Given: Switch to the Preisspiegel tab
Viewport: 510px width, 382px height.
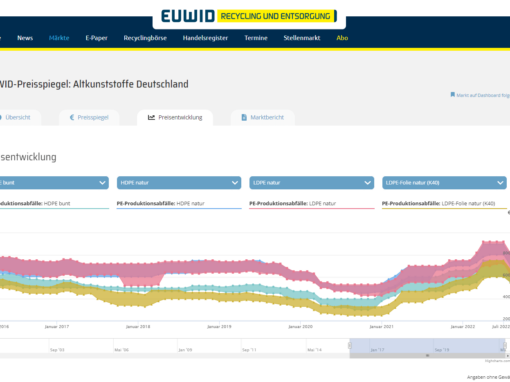Looking at the screenshot, I should 89,117.
